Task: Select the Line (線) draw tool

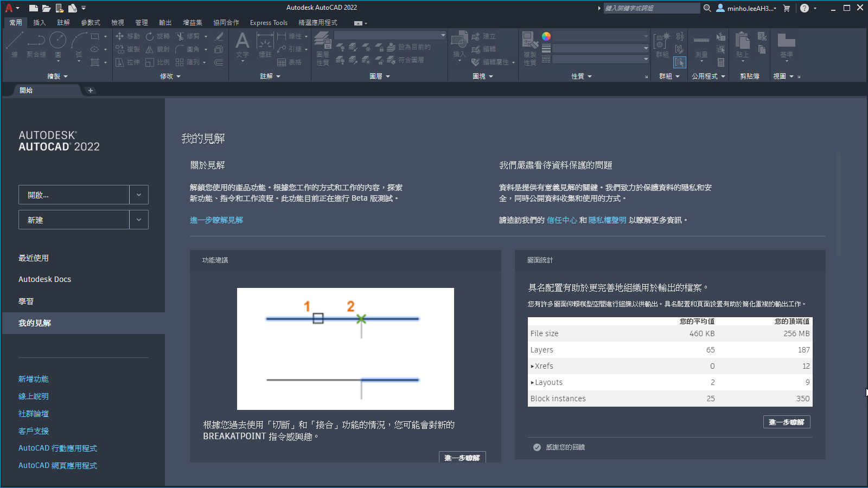Action: coord(15,44)
